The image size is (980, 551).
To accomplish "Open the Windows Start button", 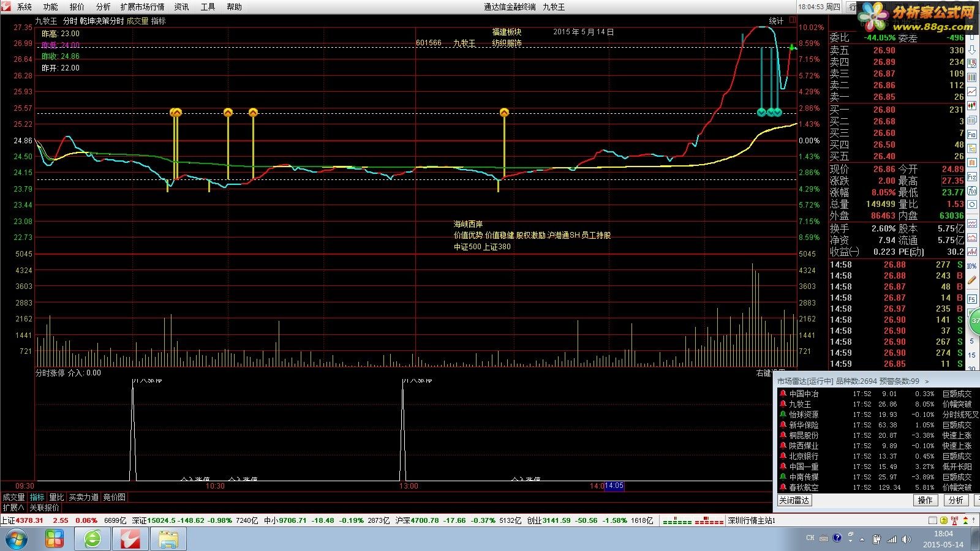I will coord(17,539).
